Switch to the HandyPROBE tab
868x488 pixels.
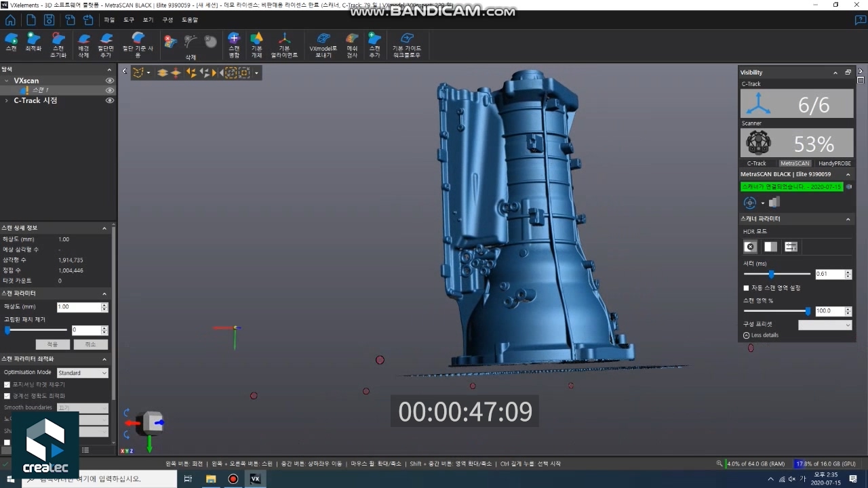pyautogui.click(x=834, y=163)
